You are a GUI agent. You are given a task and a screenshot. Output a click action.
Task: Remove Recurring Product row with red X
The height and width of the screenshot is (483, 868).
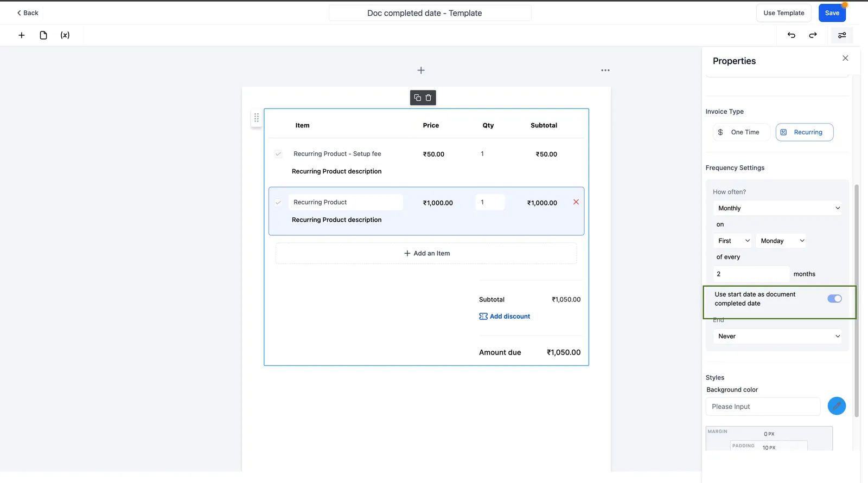coord(576,202)
